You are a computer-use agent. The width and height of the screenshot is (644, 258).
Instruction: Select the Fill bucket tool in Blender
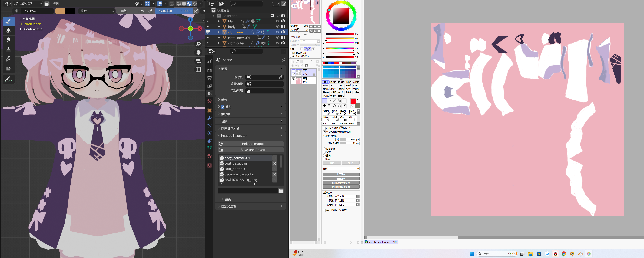[x=8, y=58]
